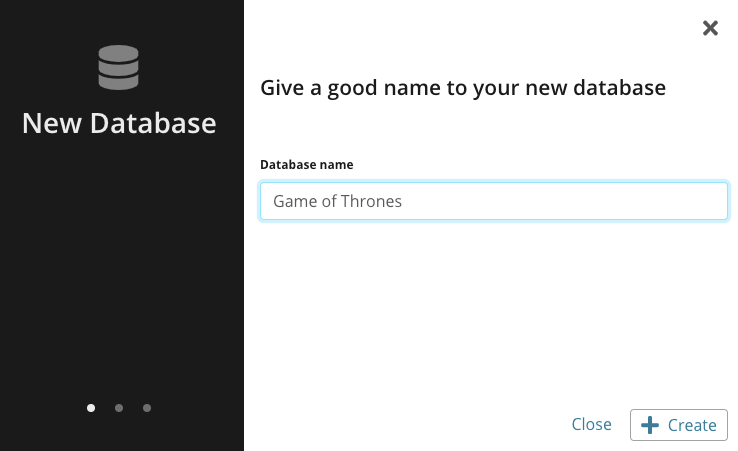Image resolution: width=738 pixels, height=451 pixels.
Task: Click the "New Database" sidebar title
Action: (x=119, y=123)
